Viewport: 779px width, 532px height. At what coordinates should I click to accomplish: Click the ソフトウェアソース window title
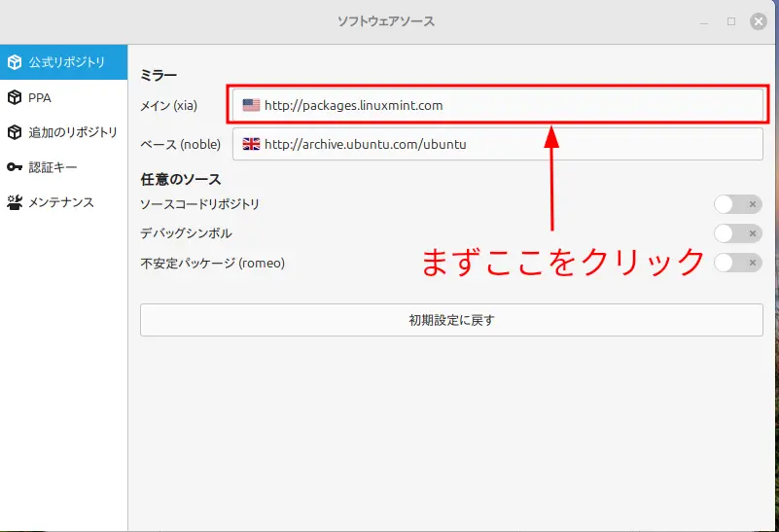click(x=386, y=21)
